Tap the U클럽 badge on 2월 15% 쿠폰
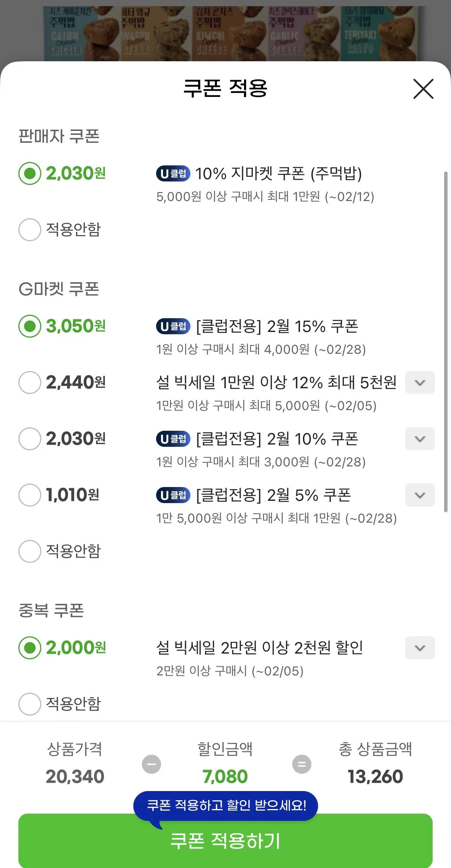Image resolution: width=451 pixels, height=868 pixels. pos(173,326)
